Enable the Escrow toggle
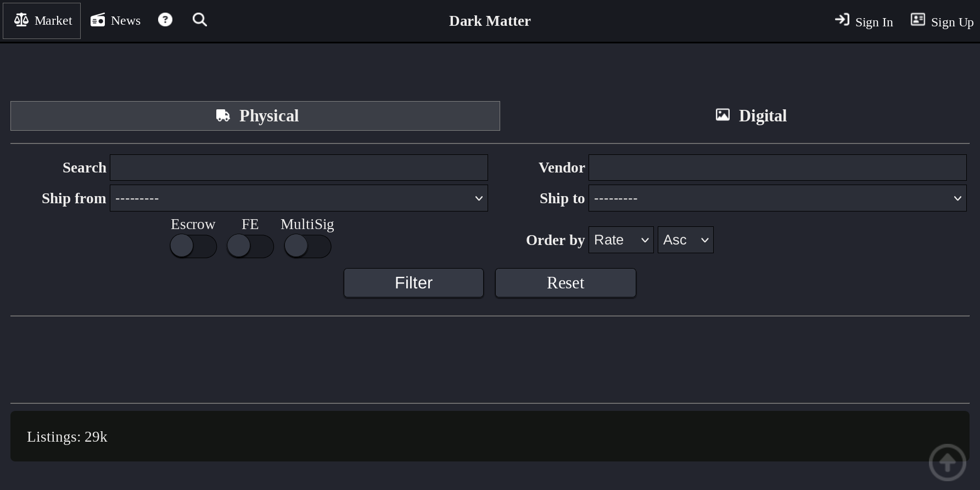 tap(193, 246)
